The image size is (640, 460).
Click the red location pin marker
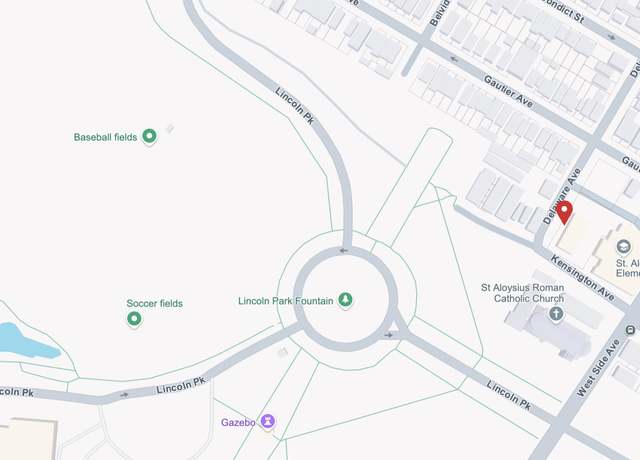[564, 212]
